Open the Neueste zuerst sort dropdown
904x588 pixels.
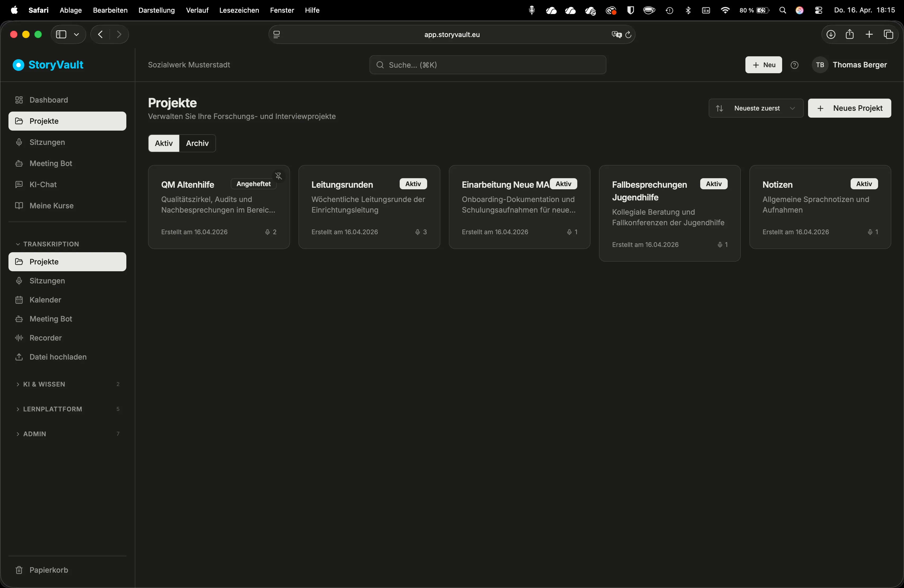coord(756,108)
